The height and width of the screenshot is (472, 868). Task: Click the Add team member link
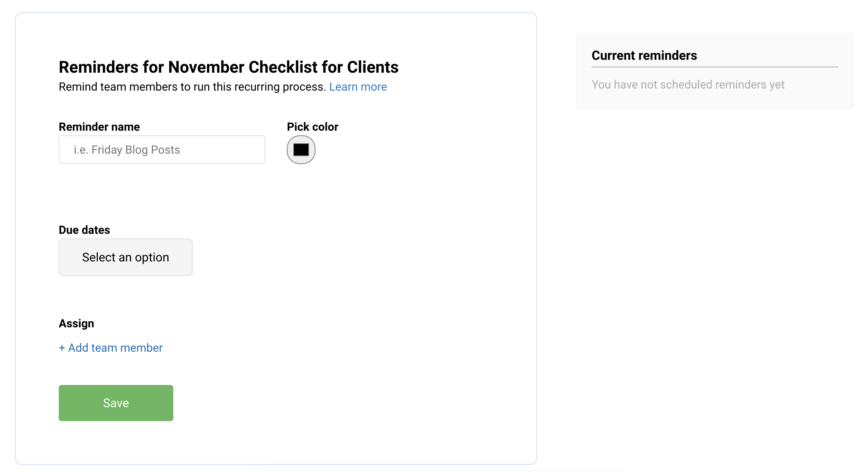pyautogui.click(x=115, y=348)
